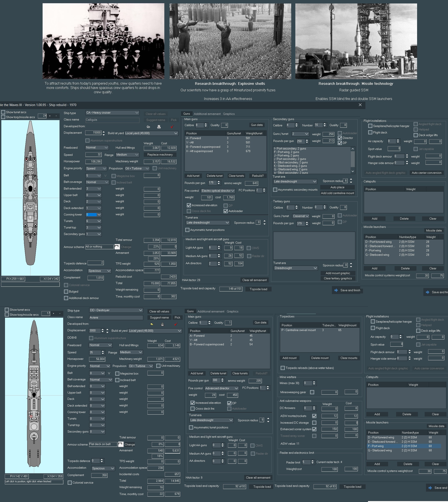Toggle 'Torpedo reloads (above water tubes)' checkbox
Screen dimensions: 448x502
[x=283, y=368]
